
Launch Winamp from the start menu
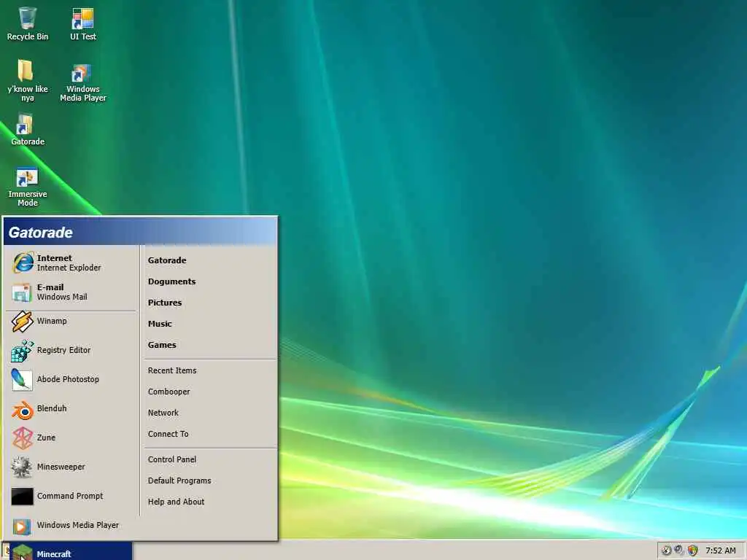pyautogui.click(x=71, y=322)
